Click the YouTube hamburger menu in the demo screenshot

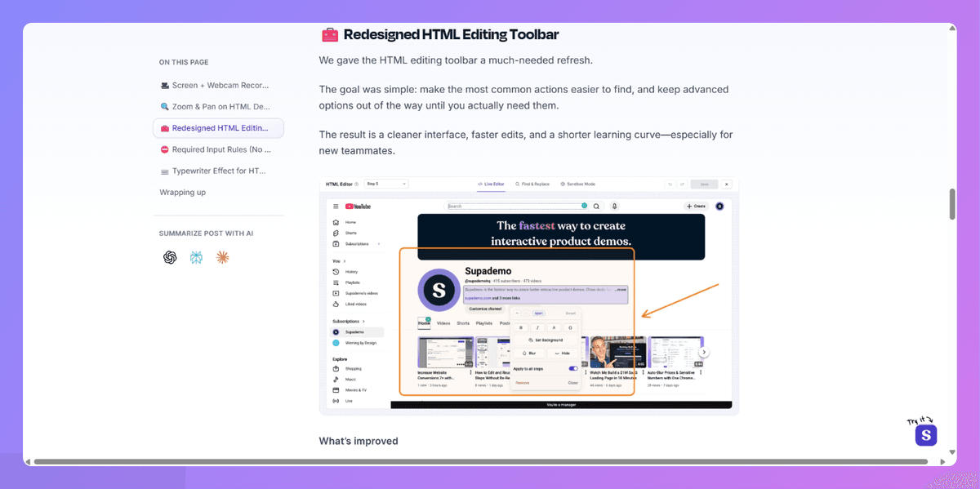[x=336, y=207]
